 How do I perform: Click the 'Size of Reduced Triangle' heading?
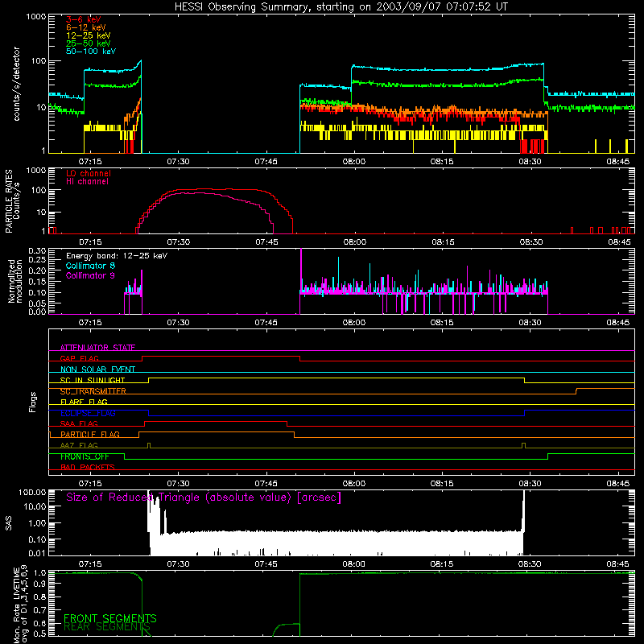click(204, 497)
